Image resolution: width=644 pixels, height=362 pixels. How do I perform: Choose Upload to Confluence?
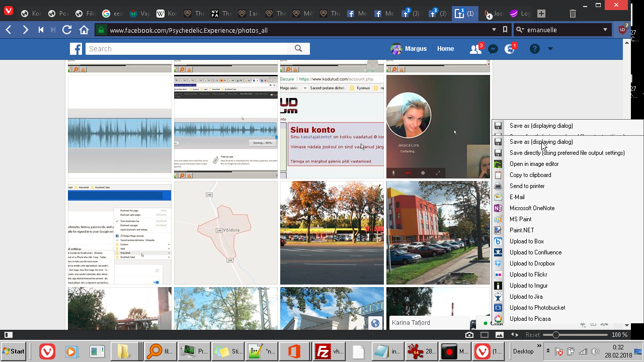pos(568,252)
